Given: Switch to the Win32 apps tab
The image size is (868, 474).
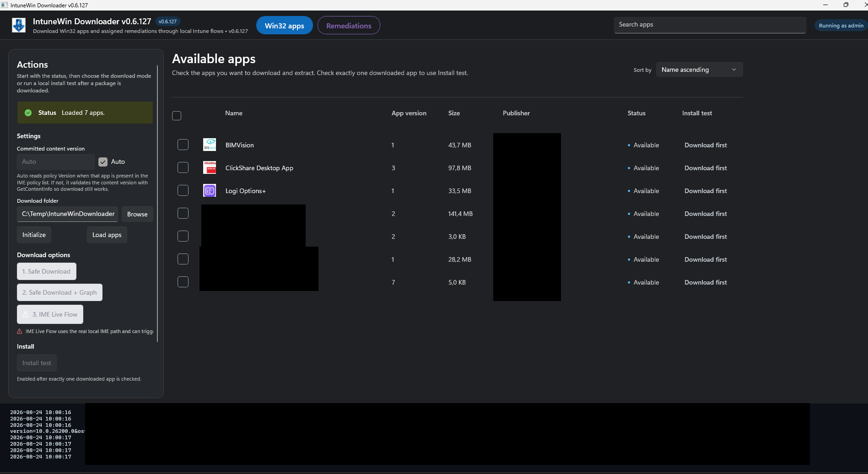Looking at the screenshot, I should [x=285, y=25].
